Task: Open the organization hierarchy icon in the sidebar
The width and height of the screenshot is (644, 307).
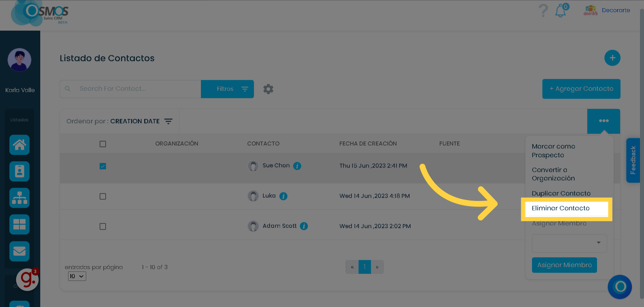Action: pos(19,198)
